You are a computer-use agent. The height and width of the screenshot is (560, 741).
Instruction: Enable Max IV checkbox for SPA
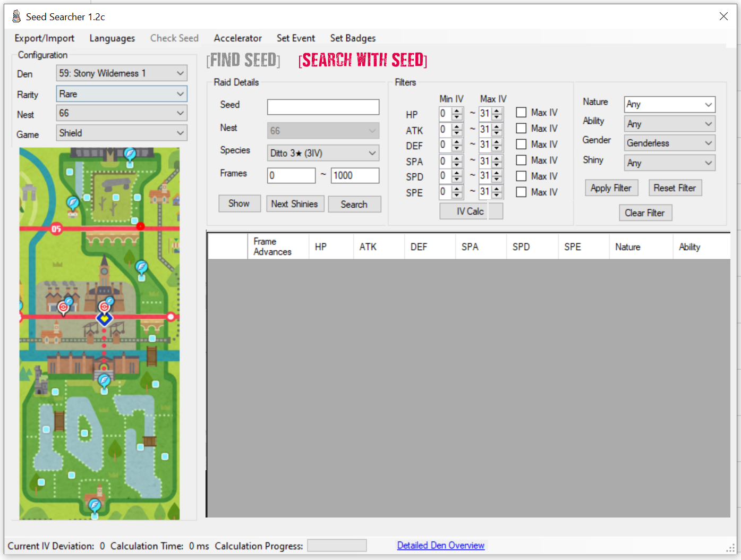click(521, 160)
